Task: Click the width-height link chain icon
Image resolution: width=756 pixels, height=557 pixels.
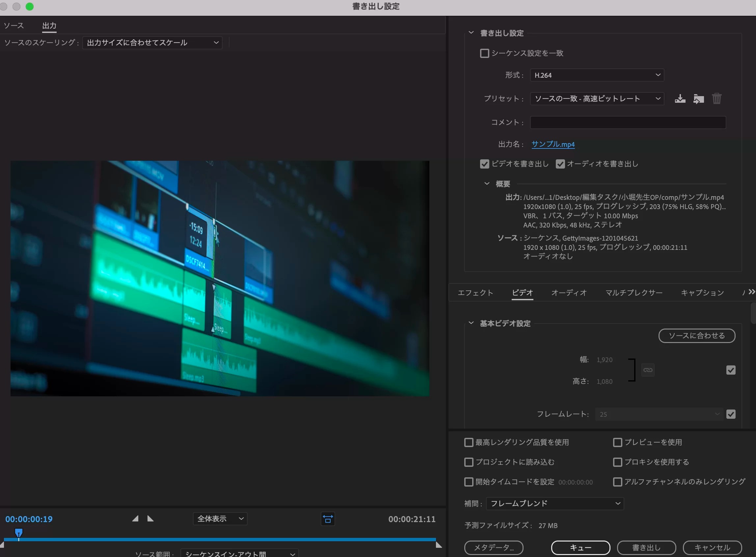Action: pos(647,370)
